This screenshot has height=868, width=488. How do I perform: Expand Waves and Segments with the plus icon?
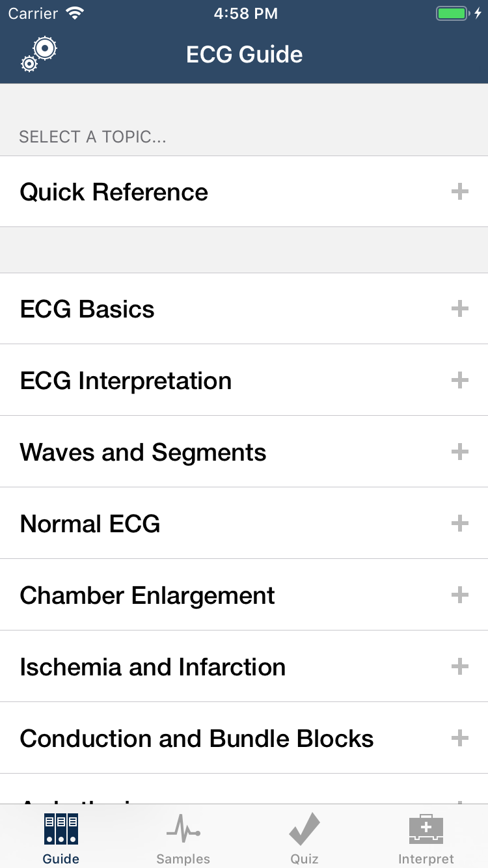(x=460, y=452)
